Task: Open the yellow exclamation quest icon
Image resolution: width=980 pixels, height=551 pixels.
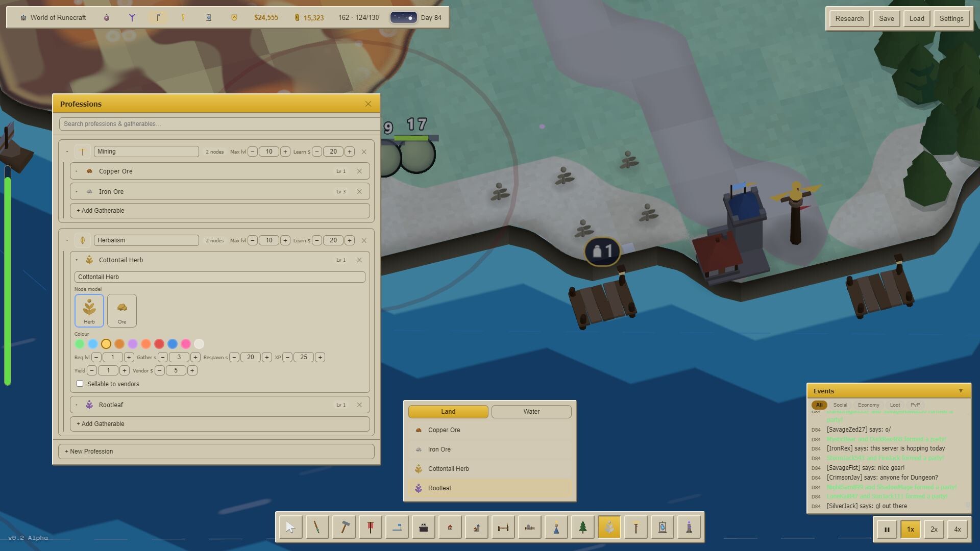Action: [183, 17]
